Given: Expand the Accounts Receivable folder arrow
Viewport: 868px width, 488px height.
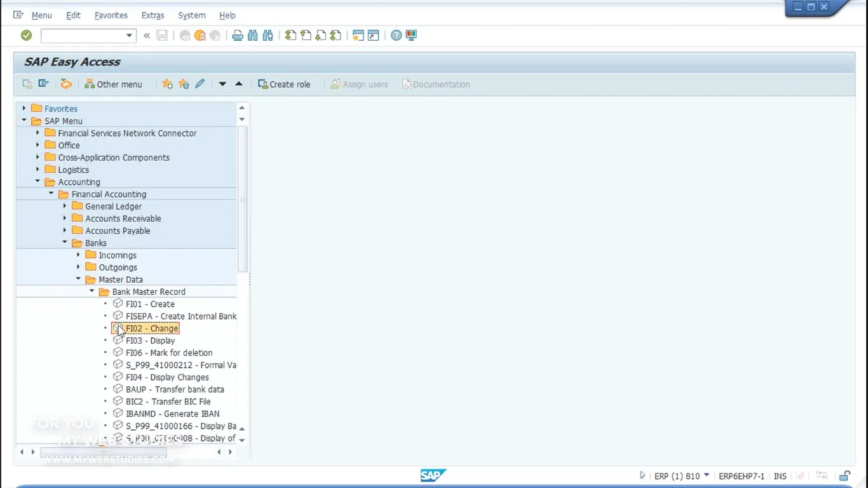Looking at the screenshot, I should 65,218.
